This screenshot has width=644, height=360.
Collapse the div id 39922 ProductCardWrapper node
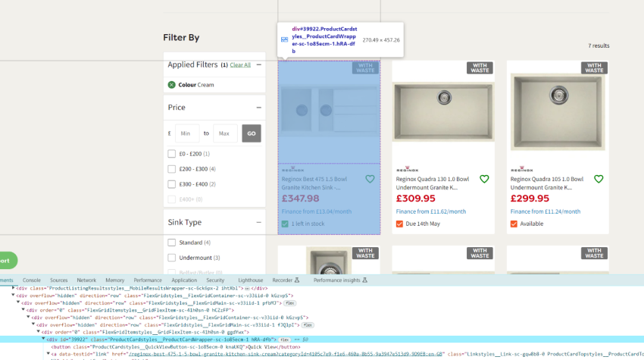click(x=43, y=340)
